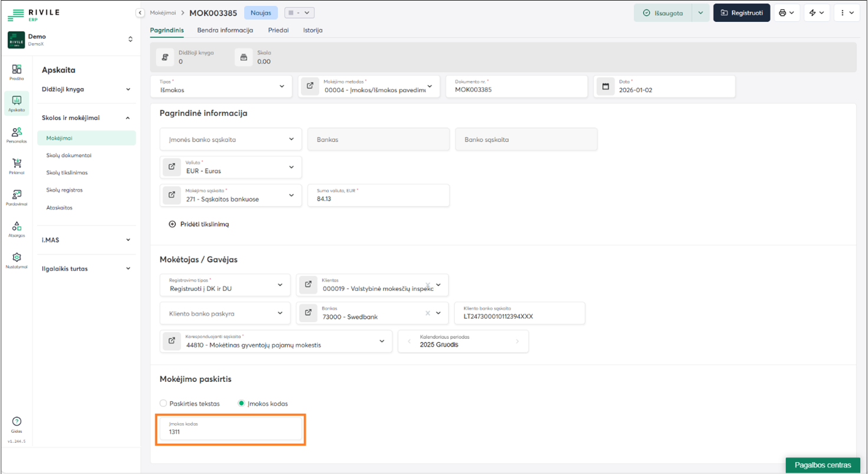Collapse the sidebar with arrow toggle

click(140, 13)
